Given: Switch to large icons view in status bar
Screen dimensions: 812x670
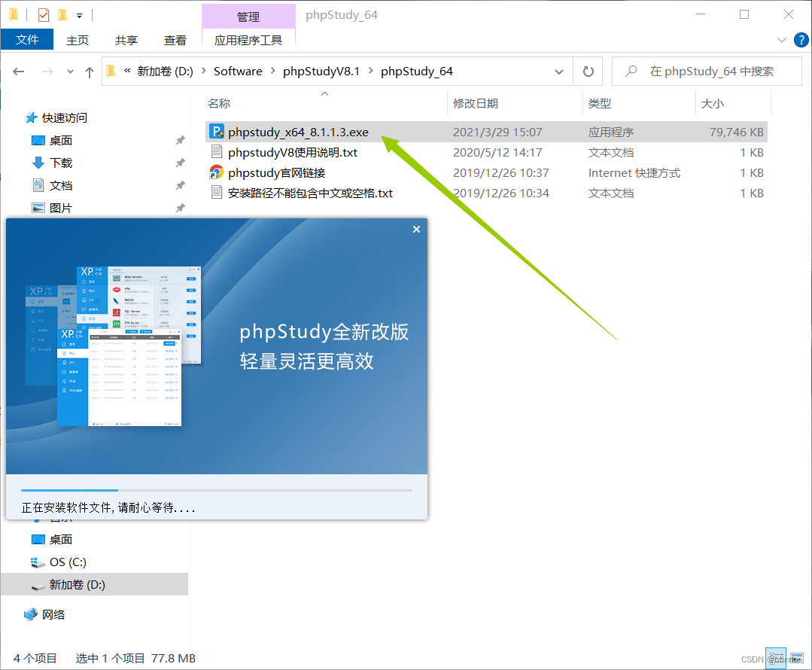Looking at the screenshot, I should click(795, 658).
